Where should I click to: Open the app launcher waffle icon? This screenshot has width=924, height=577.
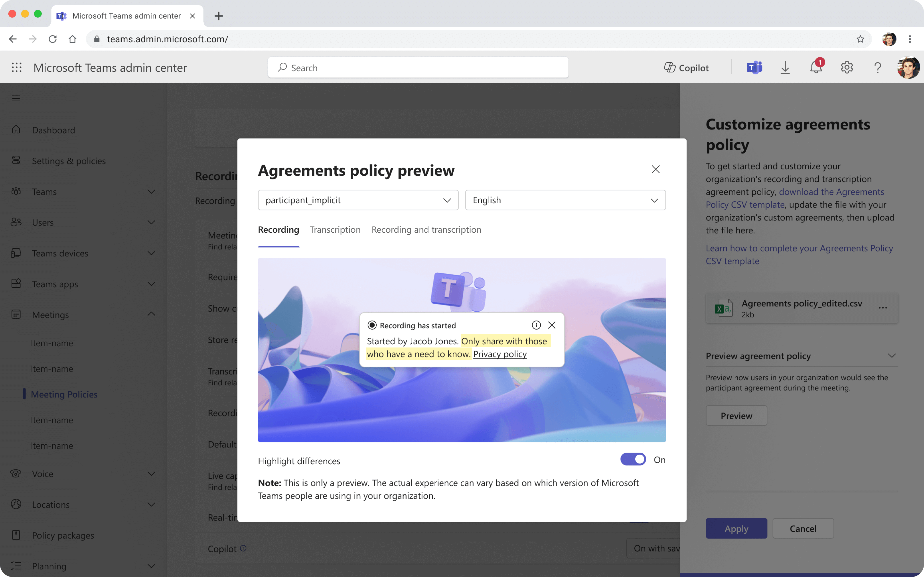pos(16,68)
